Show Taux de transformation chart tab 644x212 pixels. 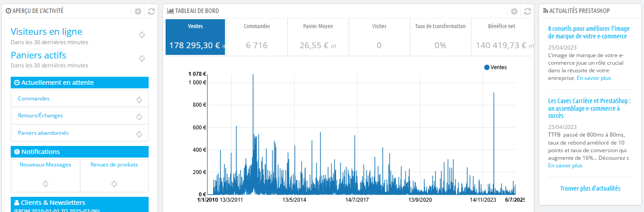(x=440, y=37)
